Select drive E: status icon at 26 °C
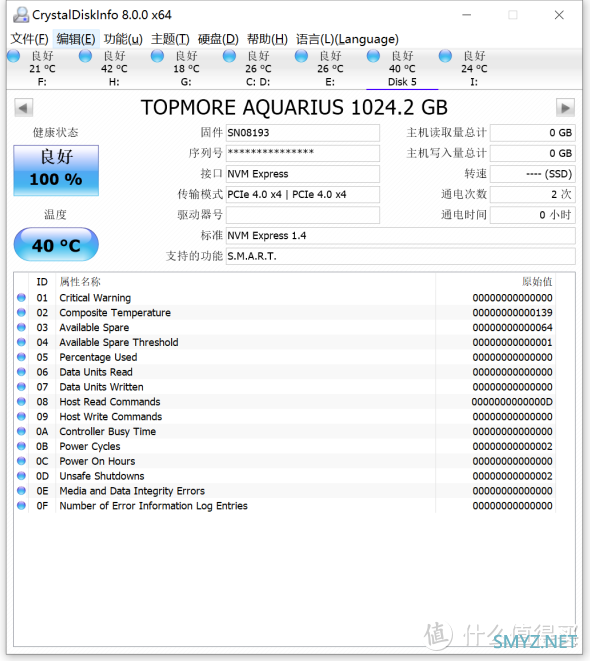The width and height of the screenshot is (590, 661). 301,56
